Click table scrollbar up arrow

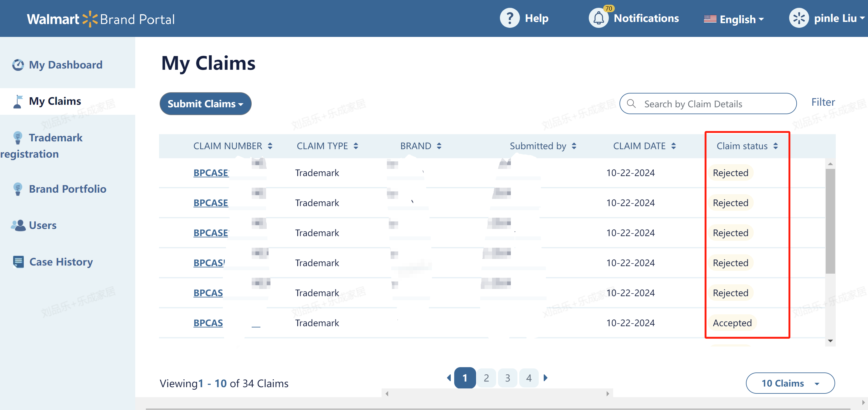(x=830, y=164)
